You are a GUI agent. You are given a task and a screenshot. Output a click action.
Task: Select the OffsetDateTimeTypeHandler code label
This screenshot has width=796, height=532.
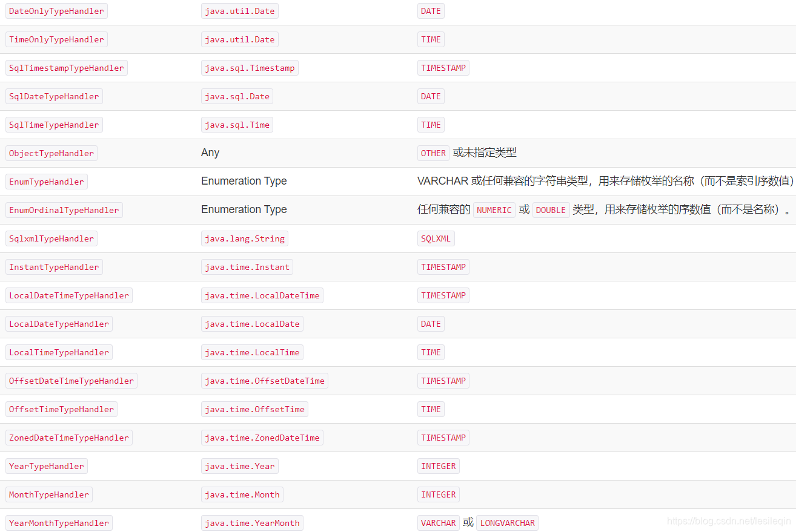[x=71, y=381]
